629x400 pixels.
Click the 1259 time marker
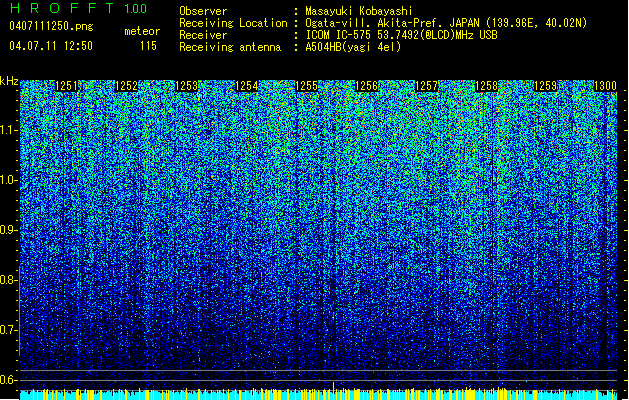(546, 86)
